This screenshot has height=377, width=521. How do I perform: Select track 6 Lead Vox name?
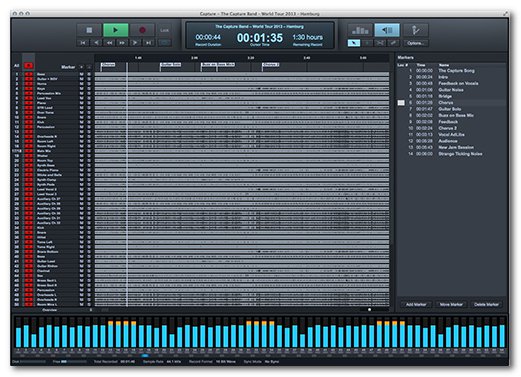(44, 98)
